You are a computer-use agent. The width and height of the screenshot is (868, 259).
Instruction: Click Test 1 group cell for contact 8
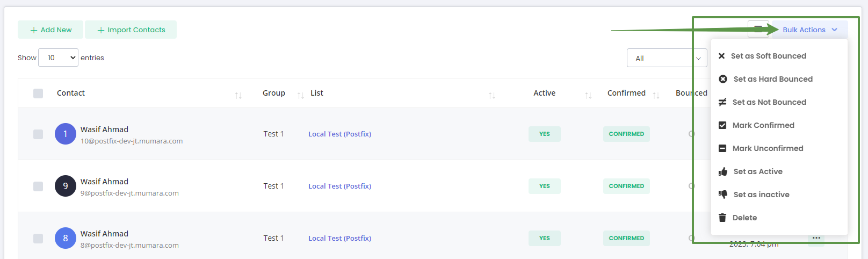click(273, 238)
